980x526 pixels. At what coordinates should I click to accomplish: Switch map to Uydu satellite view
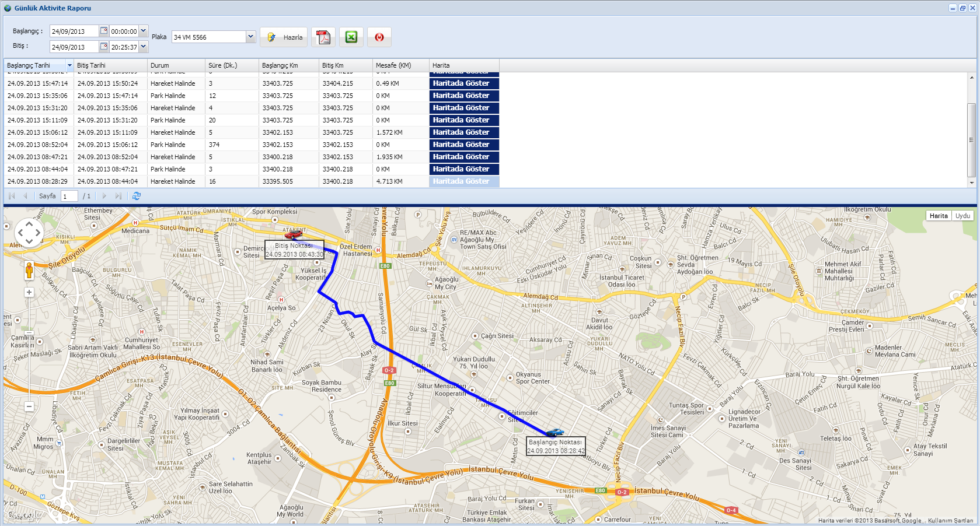click(x=962, y=216)
